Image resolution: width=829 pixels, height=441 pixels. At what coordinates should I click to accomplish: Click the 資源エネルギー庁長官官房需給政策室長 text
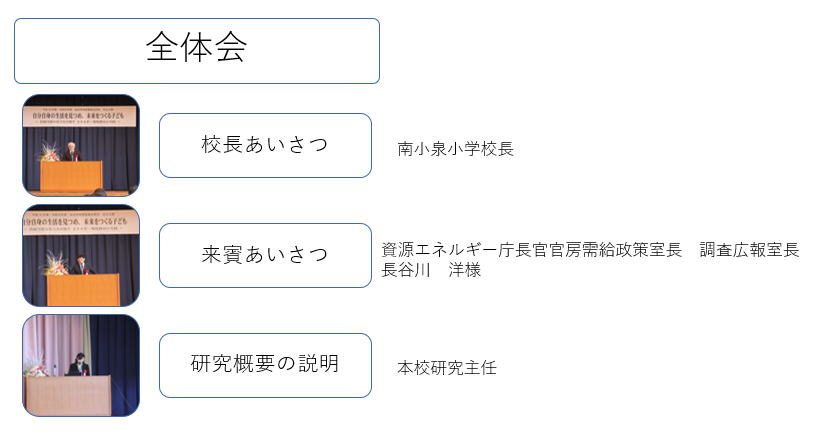pyautogui.click(x=532, y=250)
